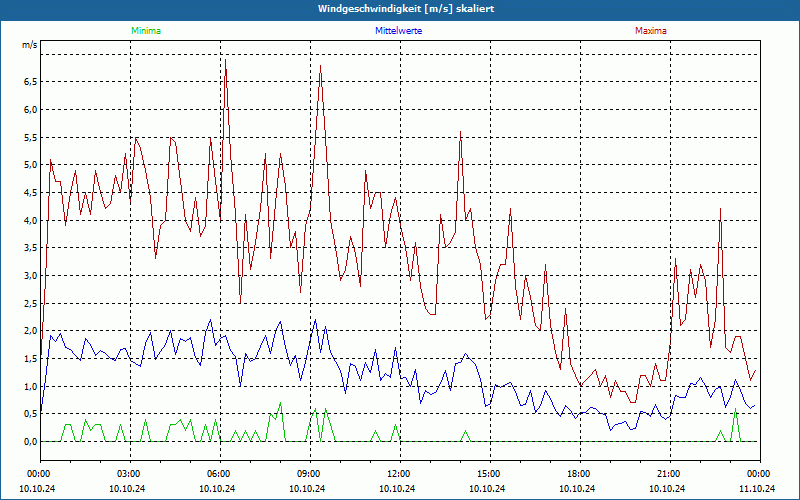
Task: Click the 5,0 y-axis value
Action: tap(31, 165)
